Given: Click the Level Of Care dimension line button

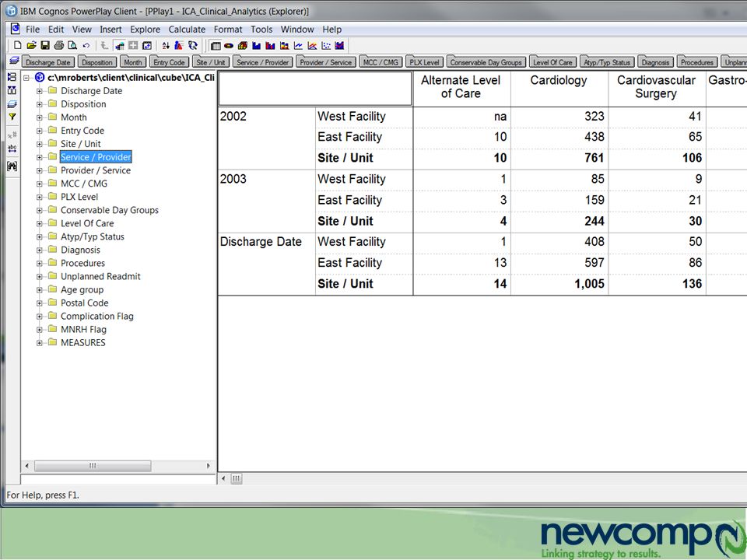Looking at the screenshot, I should pos(552,62).
